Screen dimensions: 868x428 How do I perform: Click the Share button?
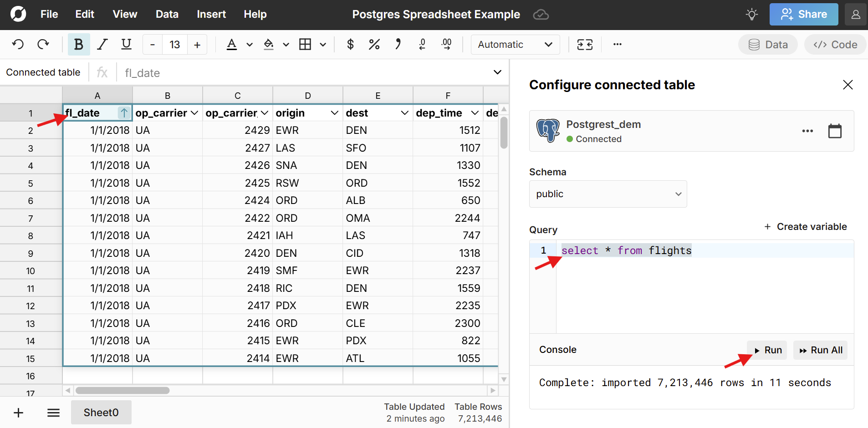803,14
